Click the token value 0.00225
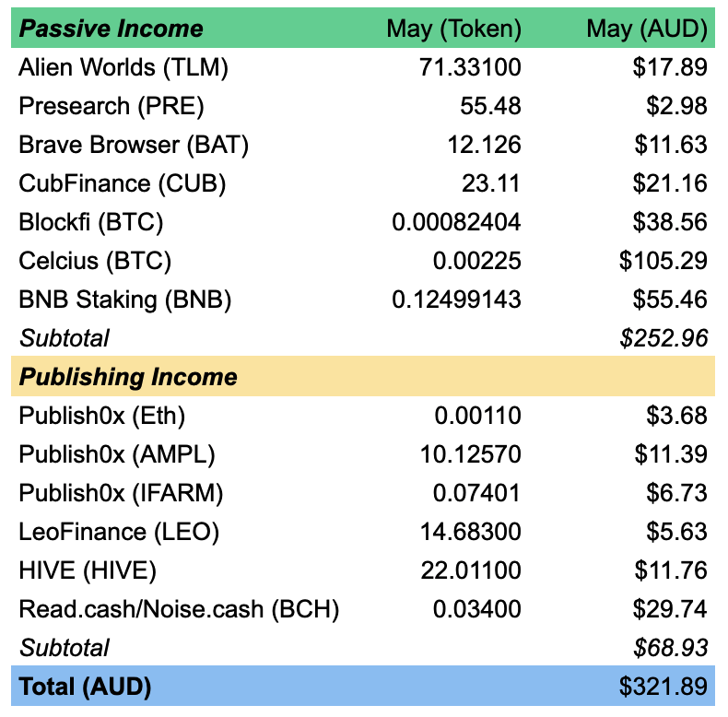 476,261
